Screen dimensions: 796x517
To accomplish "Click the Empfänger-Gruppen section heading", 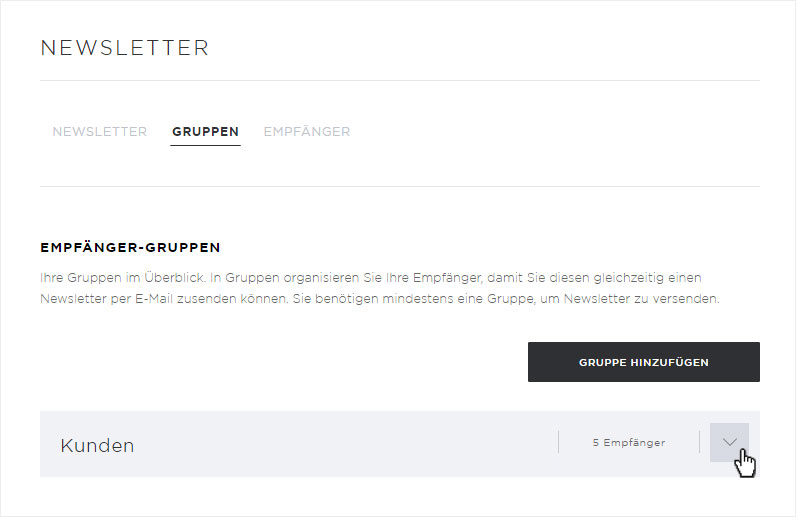I will click(130, 247).
